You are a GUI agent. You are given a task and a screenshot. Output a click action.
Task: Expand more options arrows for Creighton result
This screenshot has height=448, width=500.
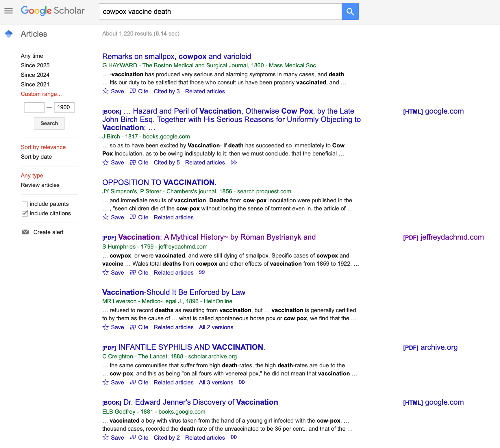coord(242,382)
